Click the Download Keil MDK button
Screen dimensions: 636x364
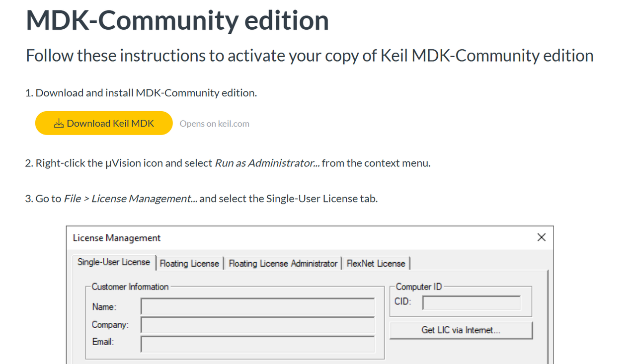pyautogui.click(x=104, y=123)
